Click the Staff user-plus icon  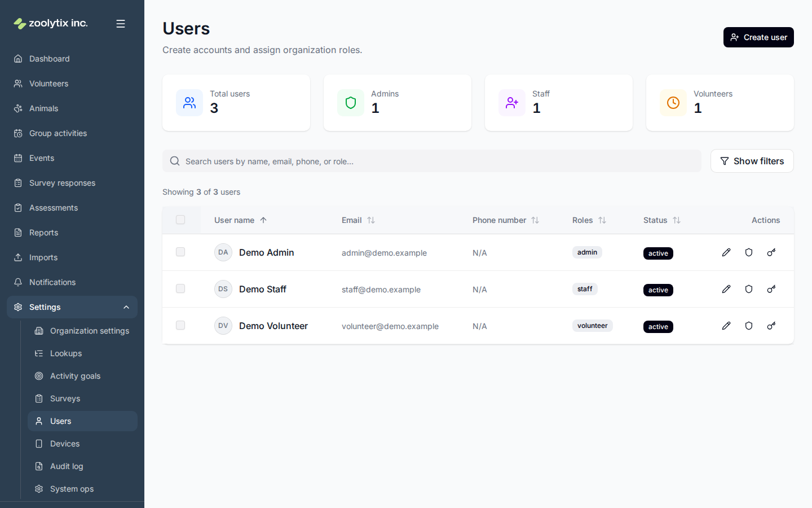click(512, 103)
